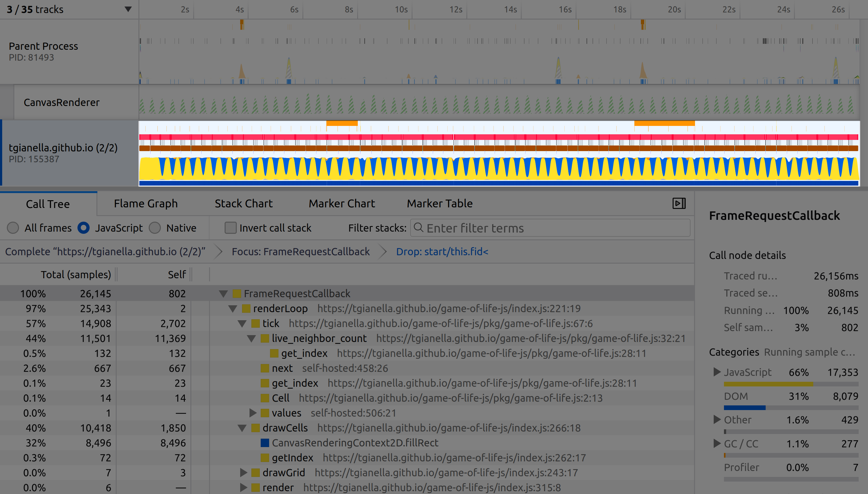Screen dimensions: 868x494
Task: Click the Focus: FrameRequestCallback breadcrumb
Action: [x=301, y=252]
